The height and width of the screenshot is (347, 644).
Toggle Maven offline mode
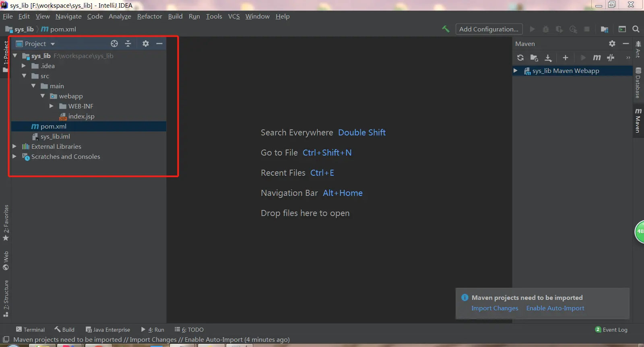611,58
